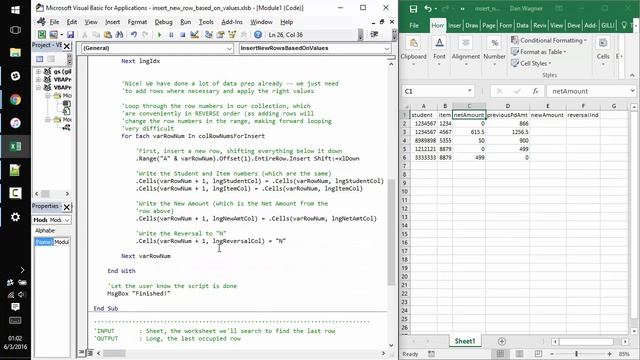640x360 pixels.
Task: Save the VBA project with floppy icon
Action: tap(70, 35)
